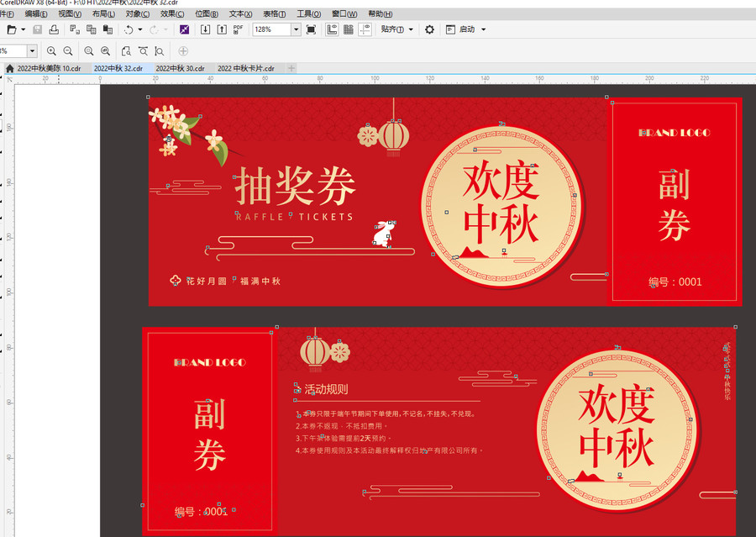The height and width of the screenshot is (537, 756).
Task: Select the 花好月圆 福满中秋 slogan text
Action: pos(234,281)
